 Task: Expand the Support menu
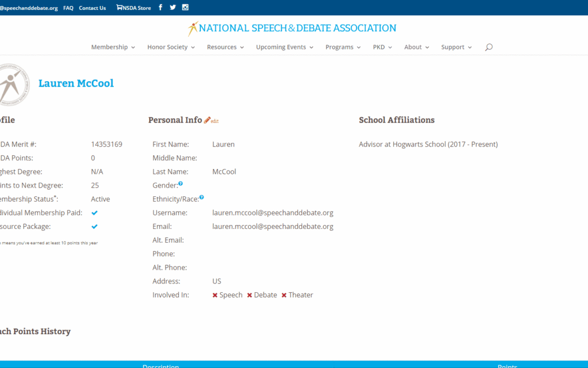[x=456, y=47]
